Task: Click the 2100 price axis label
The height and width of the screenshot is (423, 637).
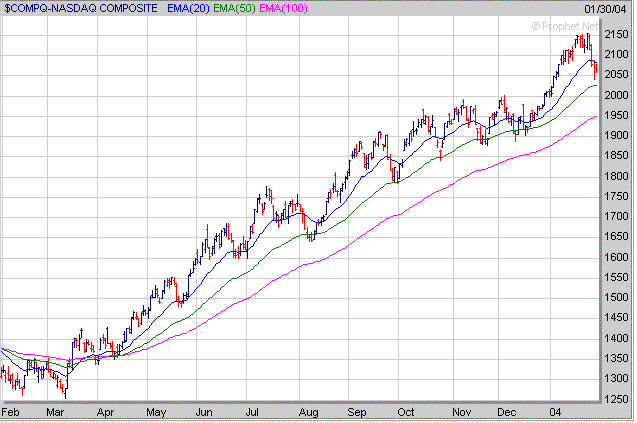Action: [x=616, y=54]
